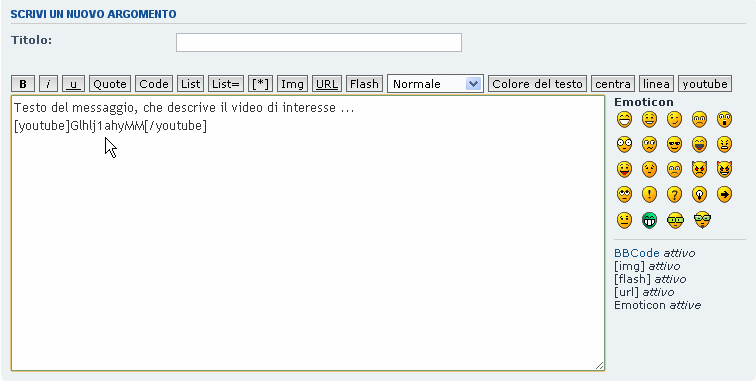Click the Quote button
Screen dimensions: 756x382
110,84
